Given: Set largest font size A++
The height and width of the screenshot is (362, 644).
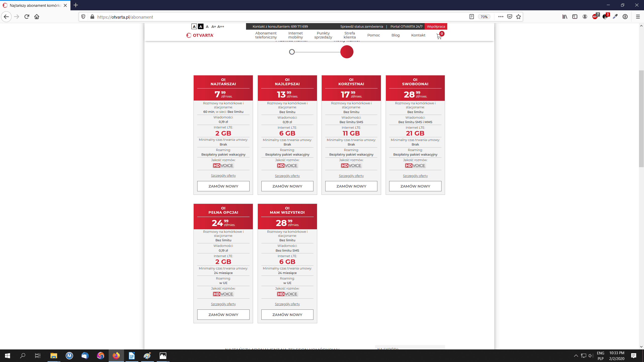Looking at the screenshot, I should pyautogui.click(x=221, y=27).
